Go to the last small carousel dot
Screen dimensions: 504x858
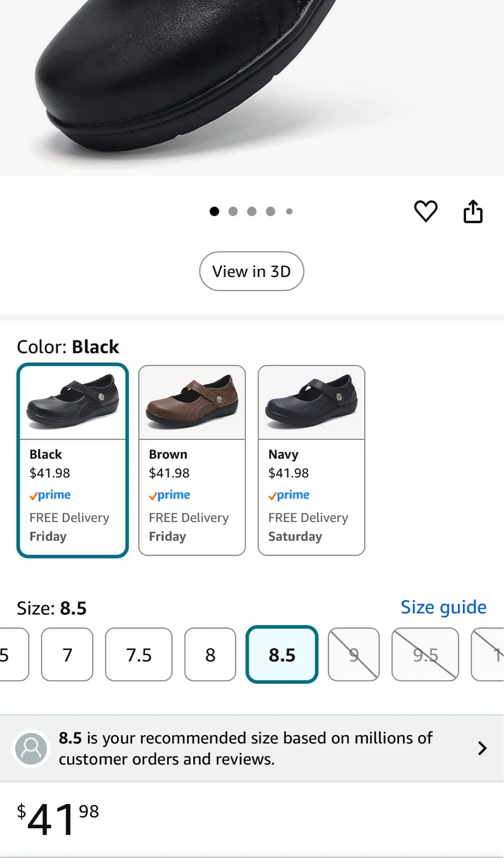coord(289,212)
